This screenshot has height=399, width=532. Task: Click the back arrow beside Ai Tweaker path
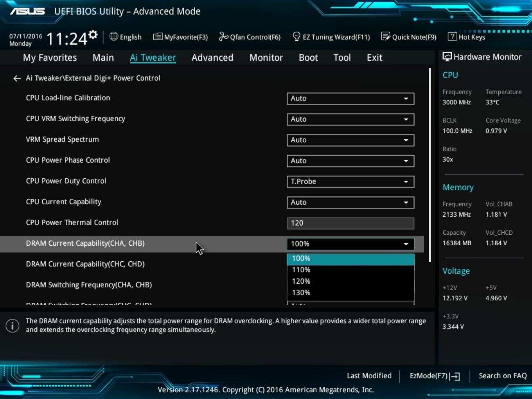(17, 78)
